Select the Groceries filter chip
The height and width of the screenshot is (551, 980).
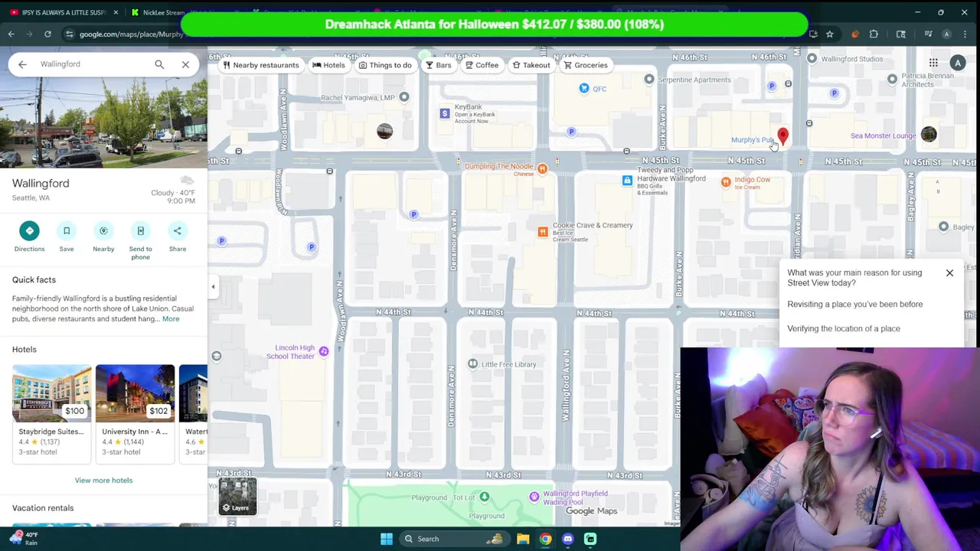coord(586,65)
